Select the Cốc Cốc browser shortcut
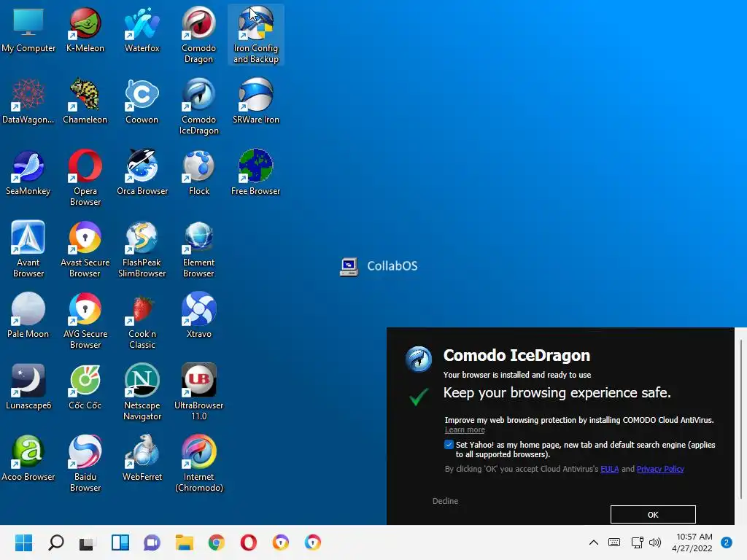Viewport: 747px width, 560px height. (85, 386)
